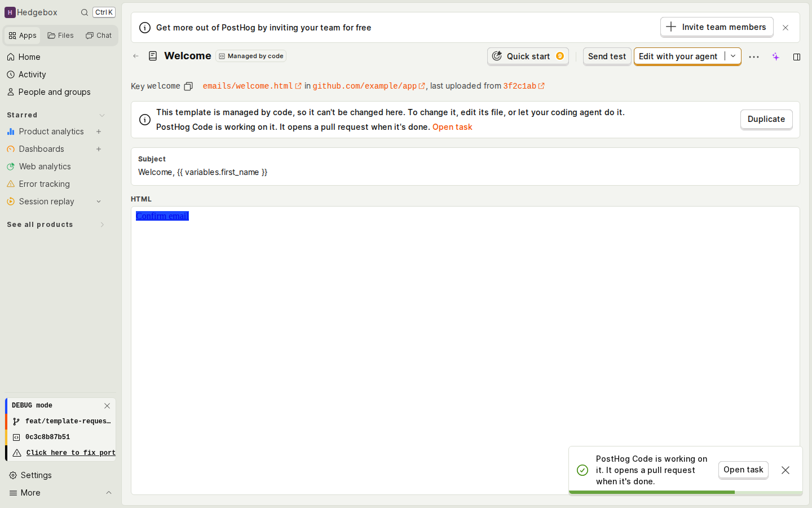Image resolution: width=812 pixels, height=508 pixels.
Task: Copy the welcome key
Action: click(188, 86)
